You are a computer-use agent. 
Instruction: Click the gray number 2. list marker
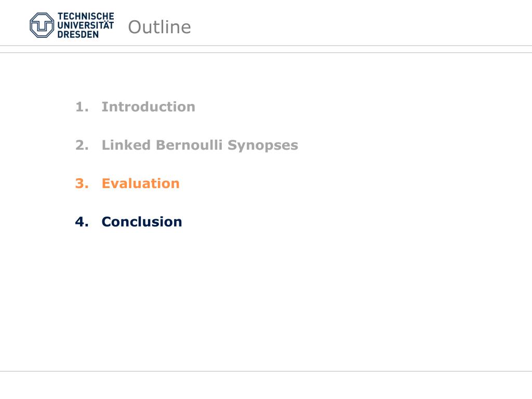point(82,145)
